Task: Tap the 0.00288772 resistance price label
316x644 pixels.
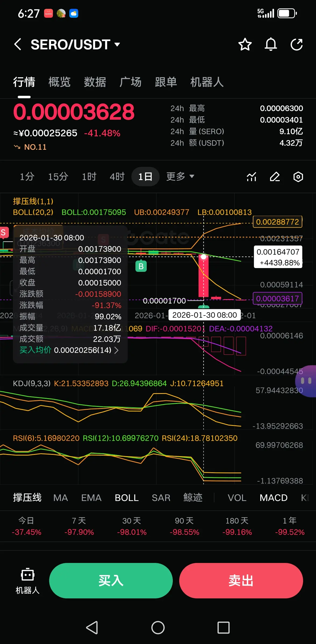Action: (278, 222)
